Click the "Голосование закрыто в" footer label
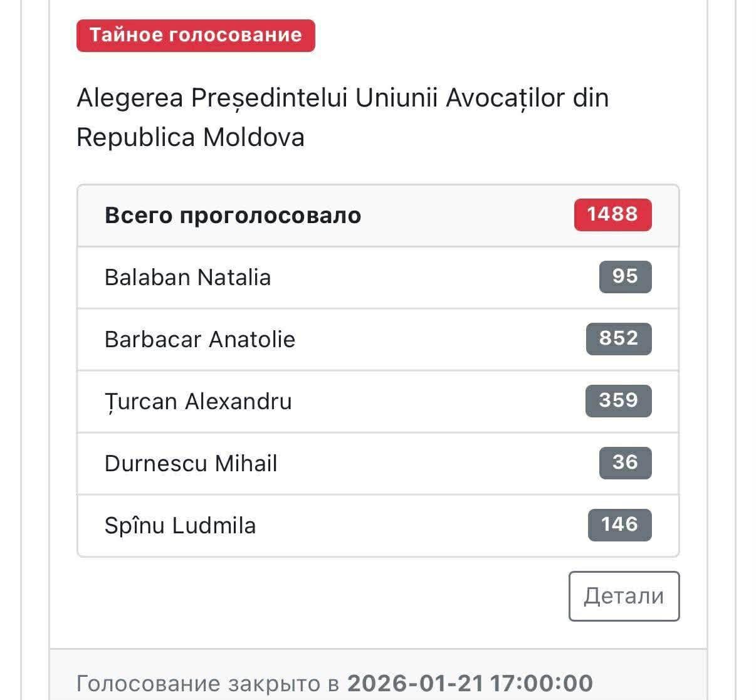Image resolution: width=756 pixels, height=700 pixels. click(x=210, y=683)
